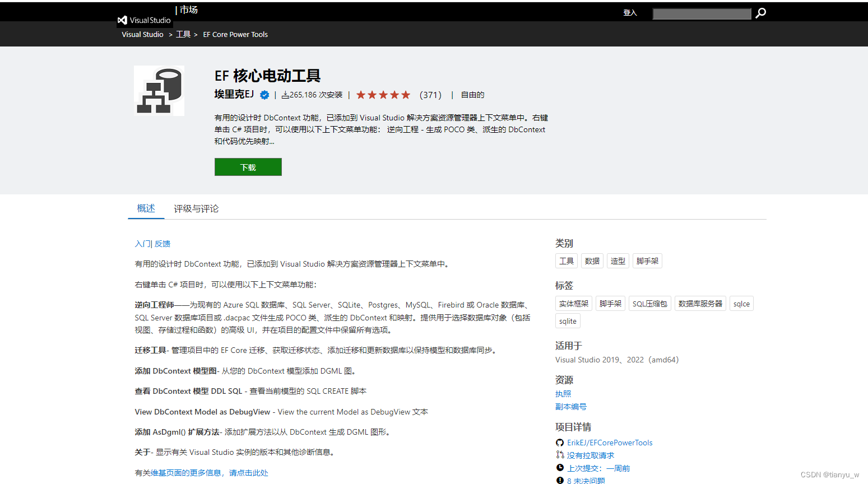The width and height of the screenshot is (868, 484).
Task: Click the 登入 link
Action: [630, 12]
